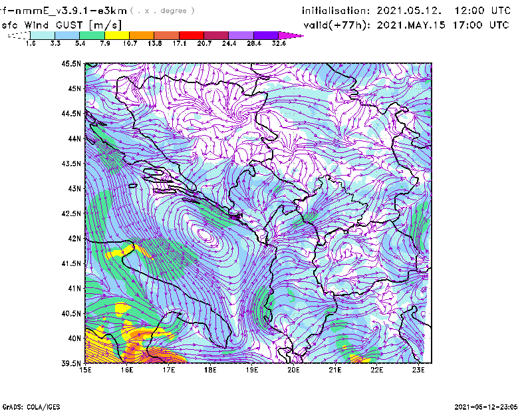Click the legend value 5.4
The width and height of the screenshot is (532, 411).
(x=80, y=43)
